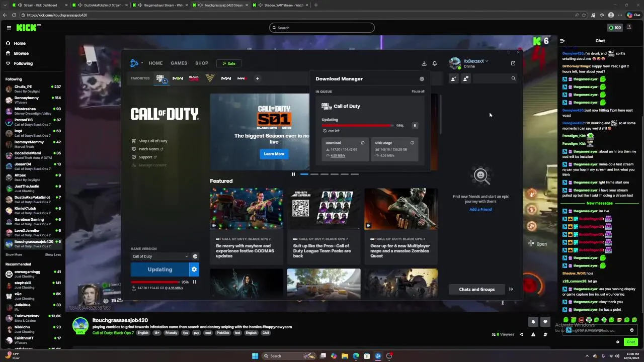Screen dimensions: 644x362
Task: Click the green Sale button
Action: click(x=229, y=63)
